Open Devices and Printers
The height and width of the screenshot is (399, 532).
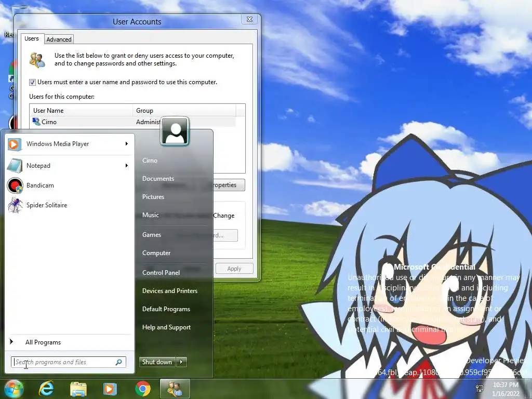[170, 291]
